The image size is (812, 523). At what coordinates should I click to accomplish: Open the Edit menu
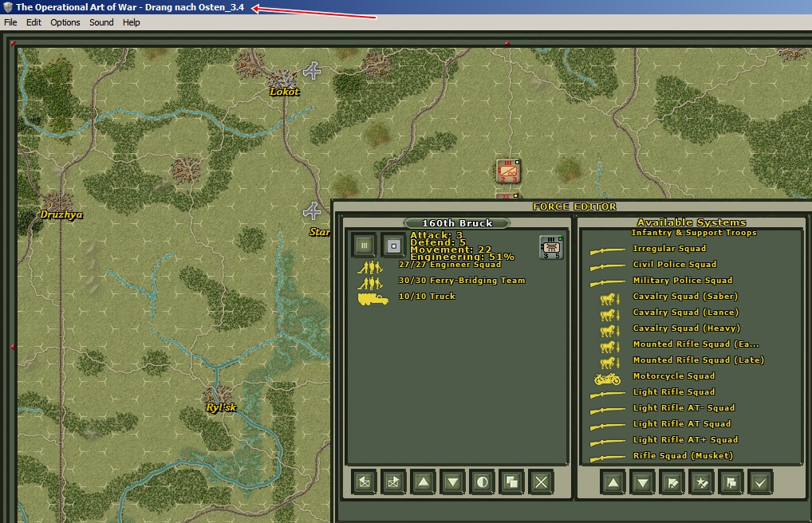(x=34, y=22)
